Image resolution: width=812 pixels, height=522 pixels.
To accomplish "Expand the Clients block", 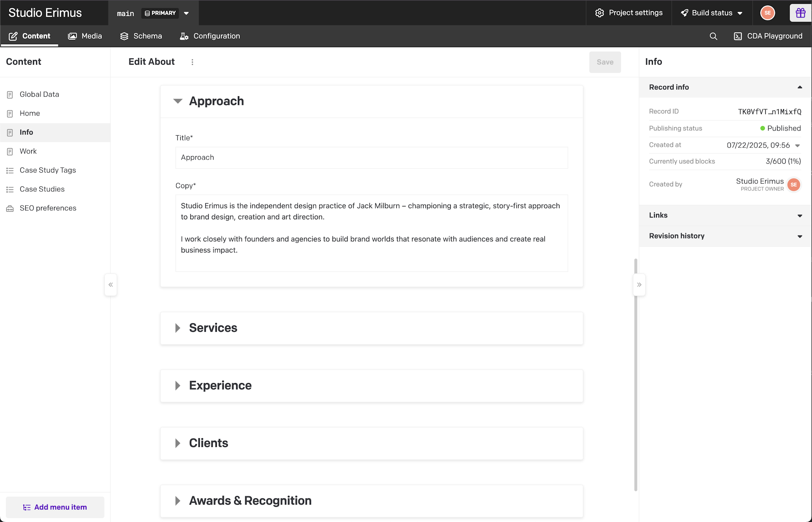I will (178, 443).
